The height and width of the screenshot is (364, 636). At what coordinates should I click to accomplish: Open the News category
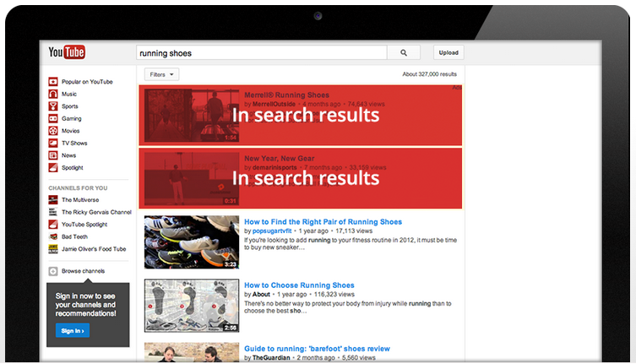point(68,155)
